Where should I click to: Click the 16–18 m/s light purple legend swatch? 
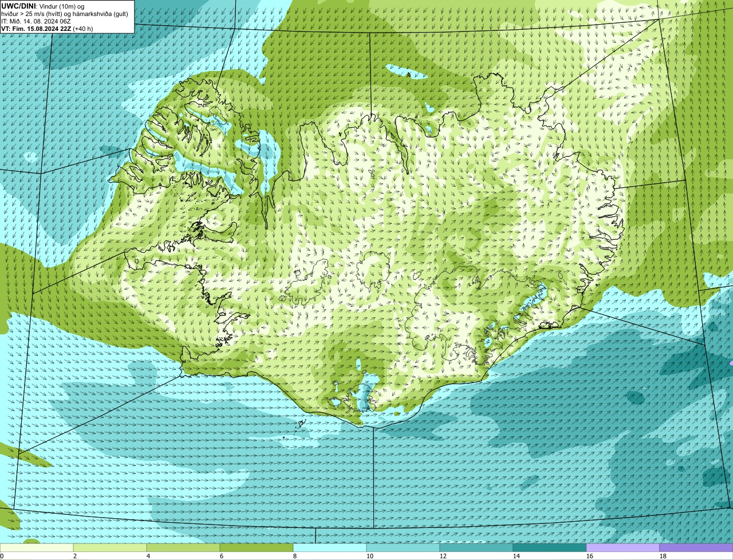[623, 547]
